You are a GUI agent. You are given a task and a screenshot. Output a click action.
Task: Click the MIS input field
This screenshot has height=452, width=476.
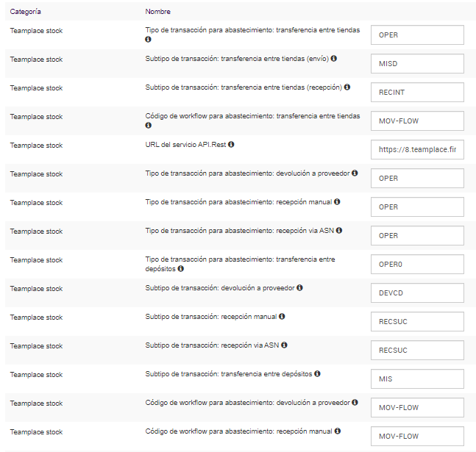point(417,379)
